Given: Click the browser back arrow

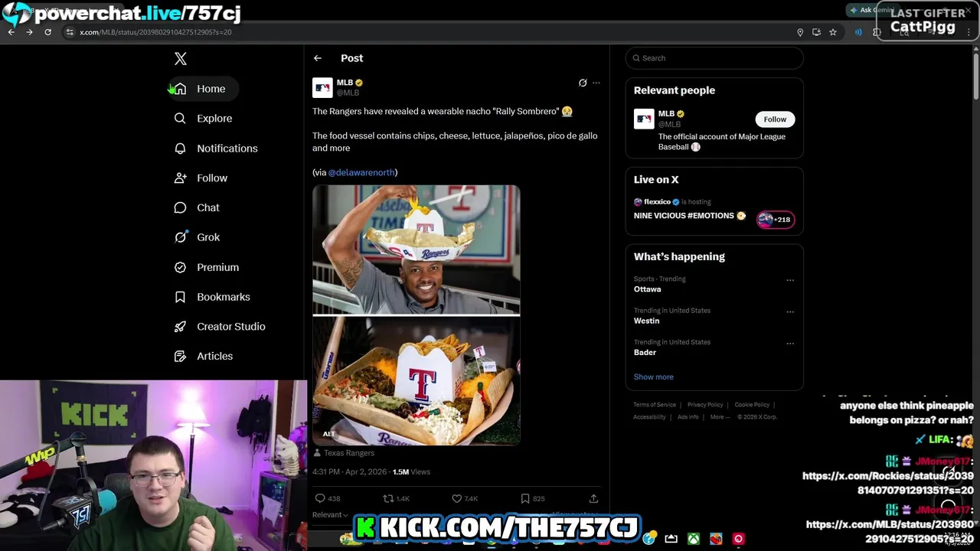Looking at the screenshot, I should click(x=11, y=32).
